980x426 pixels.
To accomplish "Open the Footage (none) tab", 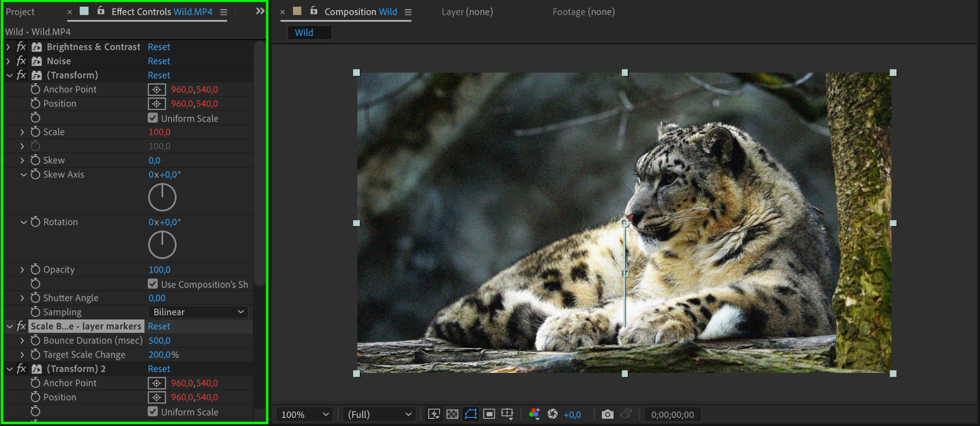I will [583, 12].
